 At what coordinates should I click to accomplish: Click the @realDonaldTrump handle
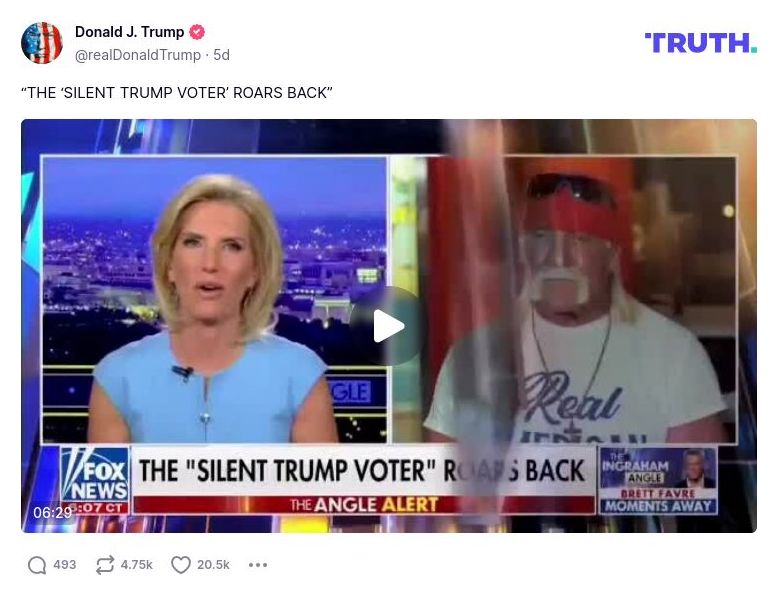coord(137,55)
